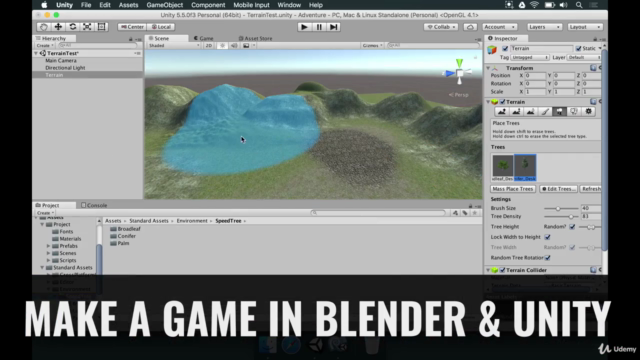Select Paint Details tool
The width and height of the screenshot is (640, 360).
click(574, 111)
